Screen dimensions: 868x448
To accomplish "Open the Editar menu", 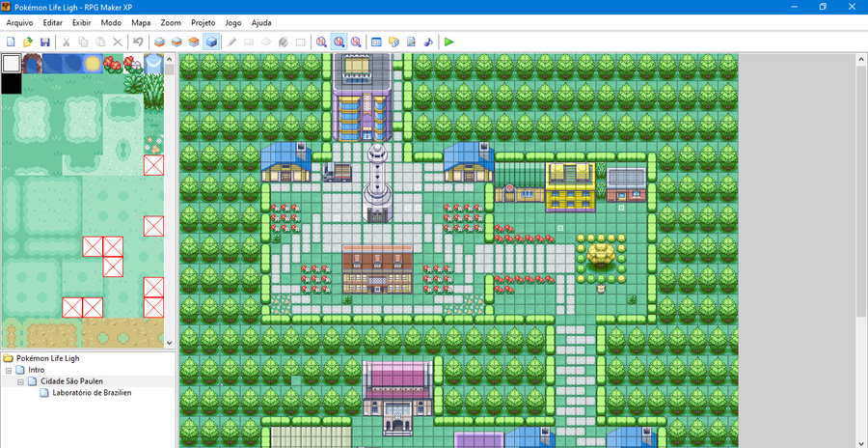I will coord(53,23).
